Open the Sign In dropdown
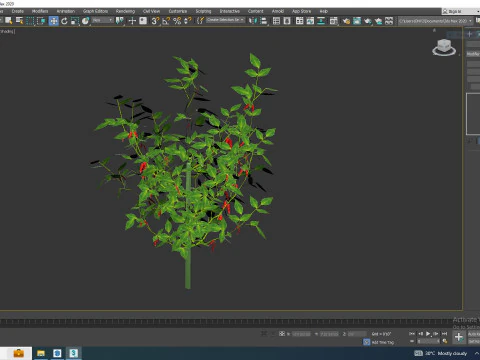The image size is (480, 360). (x=460, y=11)
